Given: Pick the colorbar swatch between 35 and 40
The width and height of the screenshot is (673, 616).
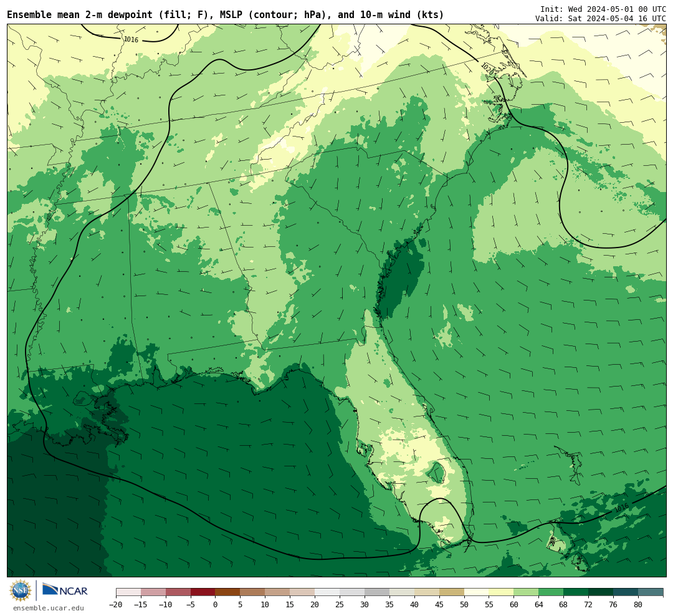Looking at the screenshot, I should pyautogui.click(x=402, y=592).
